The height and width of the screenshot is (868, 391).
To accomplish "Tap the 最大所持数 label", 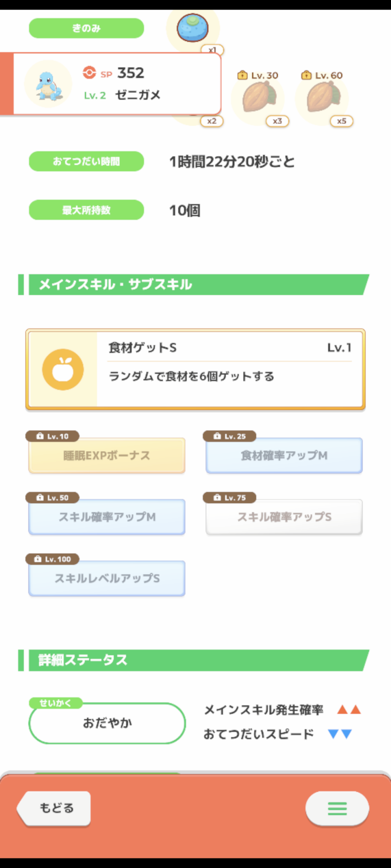I will click(x=86, y=210).
